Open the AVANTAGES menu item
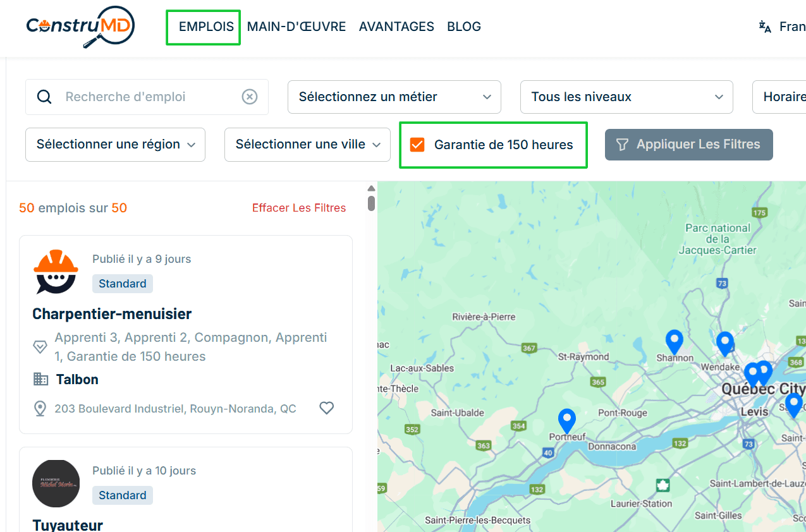806x532 pixels. click(396, 27)
